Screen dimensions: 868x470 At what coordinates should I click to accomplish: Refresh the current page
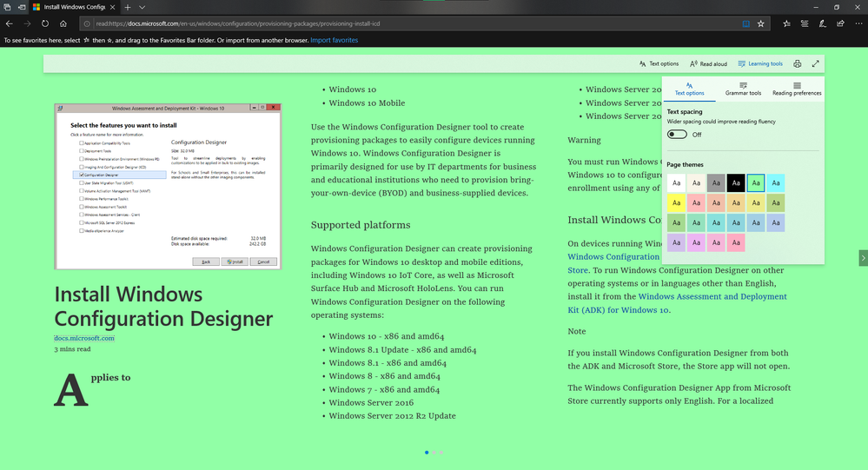click(45, 23)
